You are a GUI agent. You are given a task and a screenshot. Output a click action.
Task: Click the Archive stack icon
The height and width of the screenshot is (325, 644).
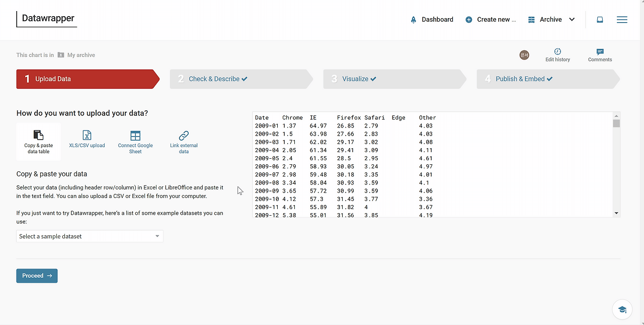pos(531,20)
